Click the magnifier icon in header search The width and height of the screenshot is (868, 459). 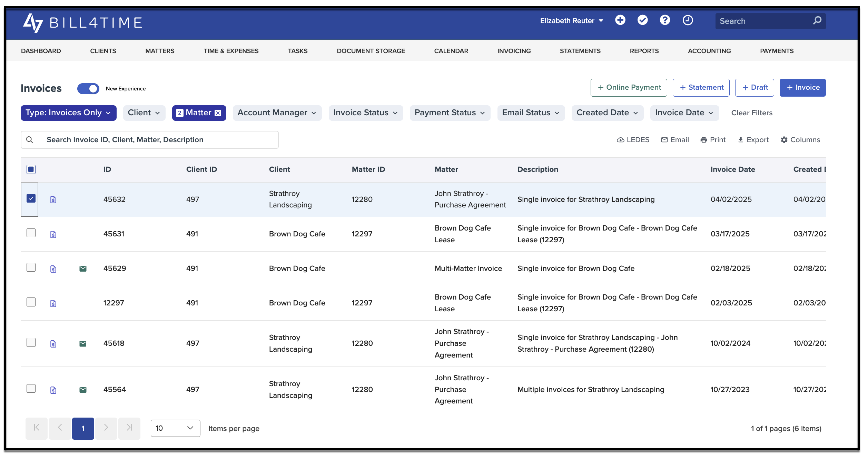click(x=817, y=21)
